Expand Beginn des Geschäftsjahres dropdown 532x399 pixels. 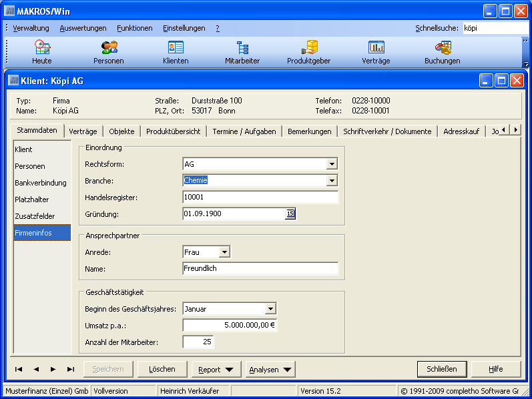point(270,309)
